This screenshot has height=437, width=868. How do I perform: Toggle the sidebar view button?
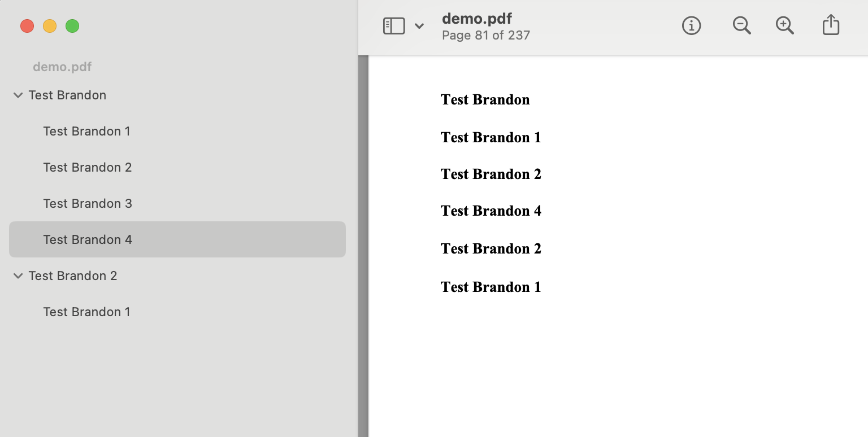pos(394,26)
